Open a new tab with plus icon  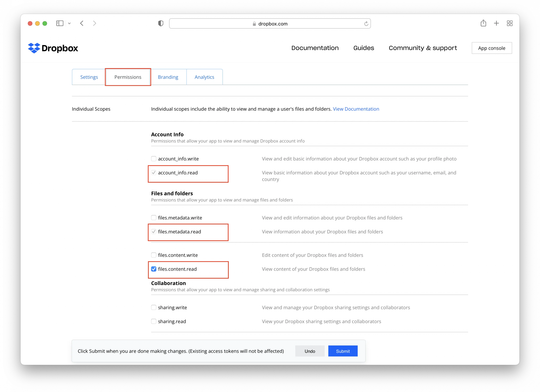[x=496, y=23]
